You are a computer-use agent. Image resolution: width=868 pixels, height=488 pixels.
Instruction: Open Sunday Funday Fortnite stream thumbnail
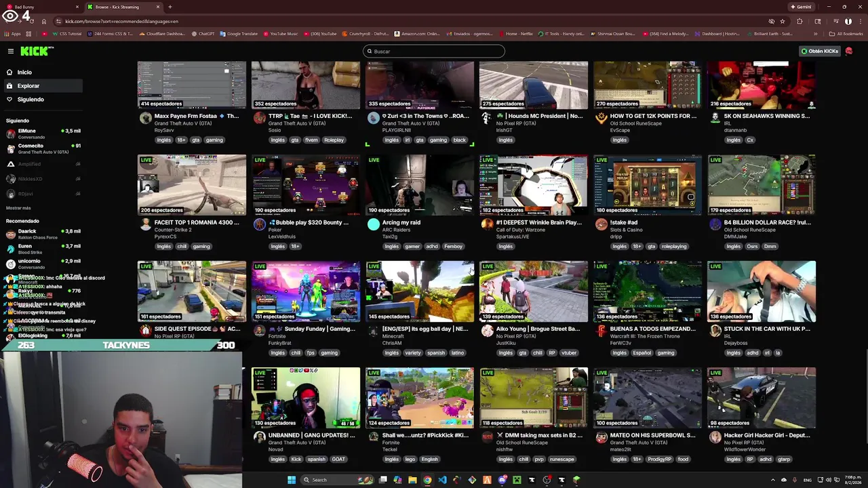point(306,291)
